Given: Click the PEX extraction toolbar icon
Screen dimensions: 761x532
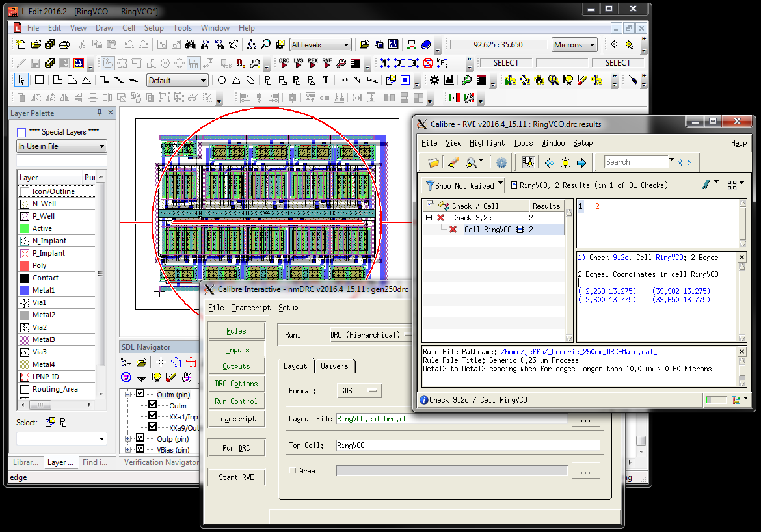Looking at the screenshot, I should pos(313,63).
